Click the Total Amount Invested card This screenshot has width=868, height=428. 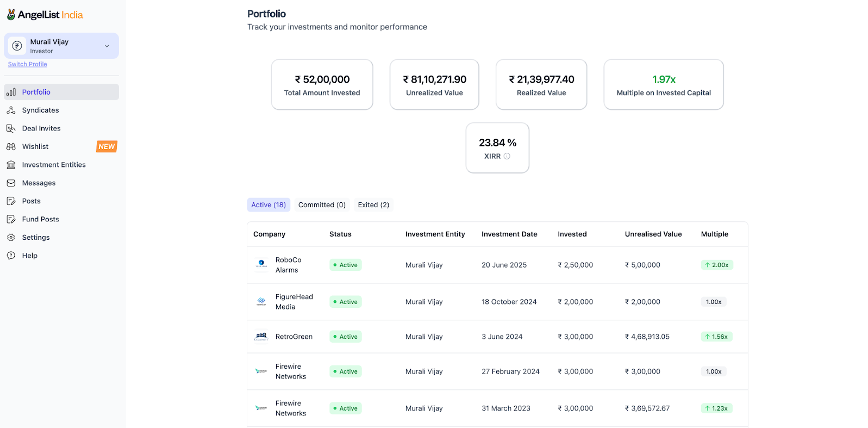322,85
